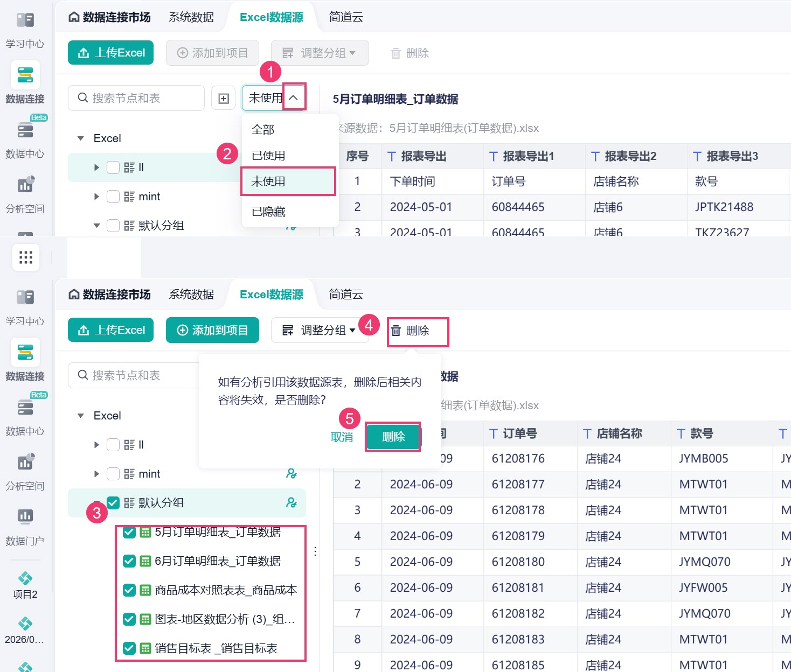Select 已使用 option in the filter list
Viewport: 791px width, 672px height.
[x=268, y=156]
